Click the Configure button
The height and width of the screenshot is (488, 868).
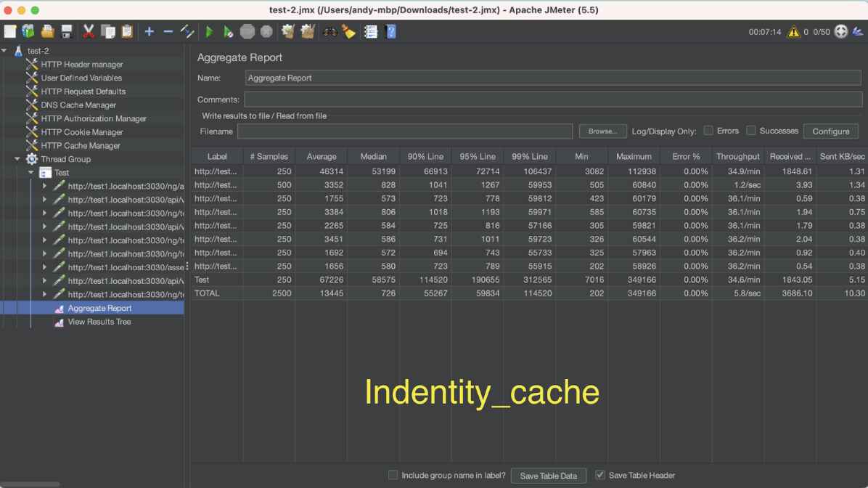(830, 131)
